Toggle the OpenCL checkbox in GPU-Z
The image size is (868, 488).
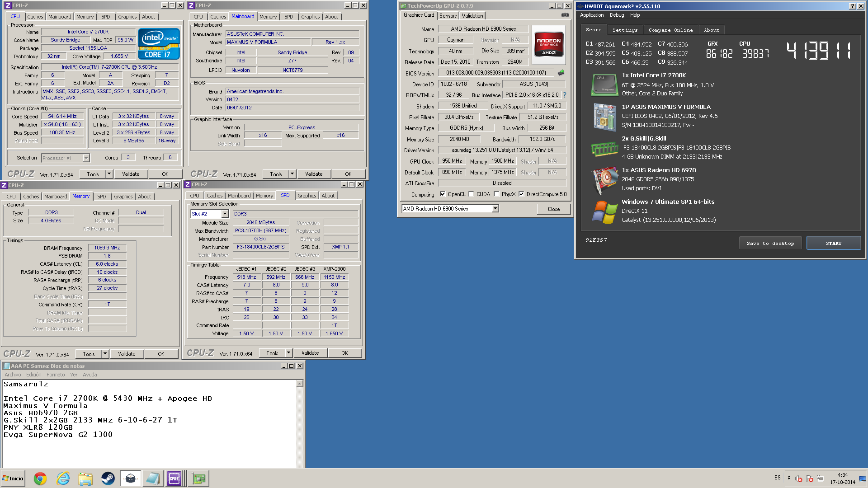(x=443, y=194)
